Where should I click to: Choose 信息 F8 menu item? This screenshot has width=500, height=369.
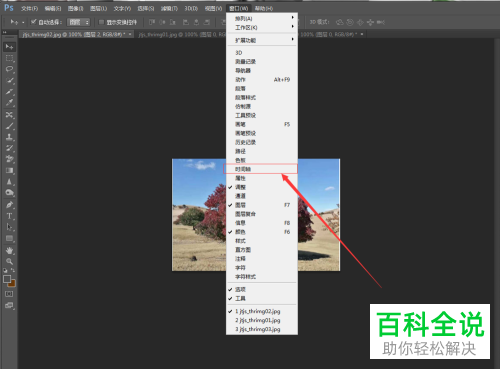click(x=262, y=223)
